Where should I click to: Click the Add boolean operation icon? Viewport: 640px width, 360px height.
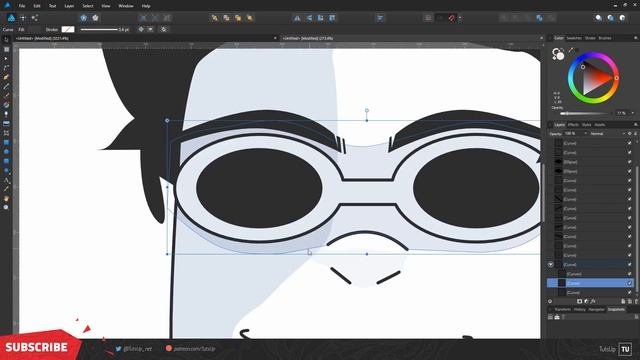click(x=504, y=18)
